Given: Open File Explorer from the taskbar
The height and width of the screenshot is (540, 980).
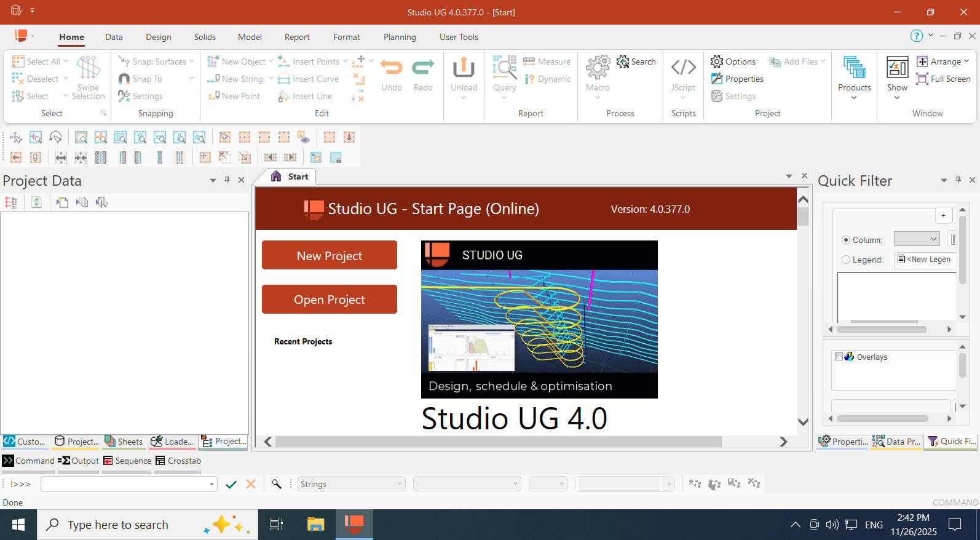Looking at the screenshot, I should pyautogui.click(x=315, y=525).
